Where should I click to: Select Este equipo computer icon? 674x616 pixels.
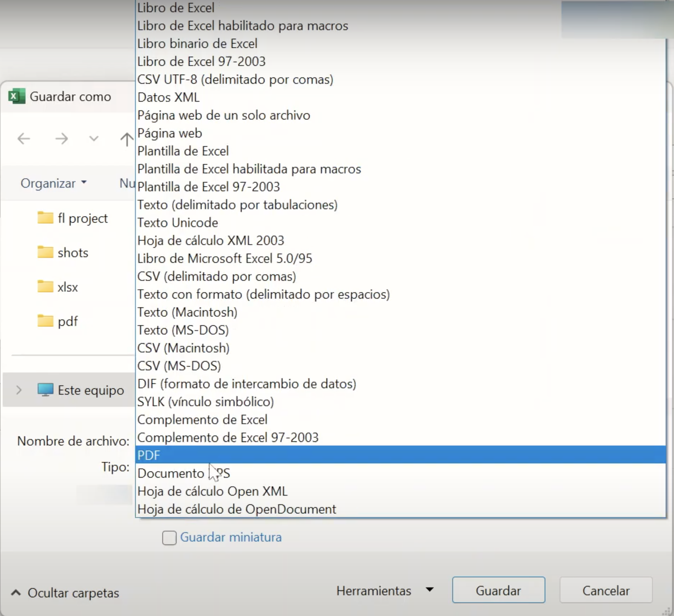pos(45,390)
